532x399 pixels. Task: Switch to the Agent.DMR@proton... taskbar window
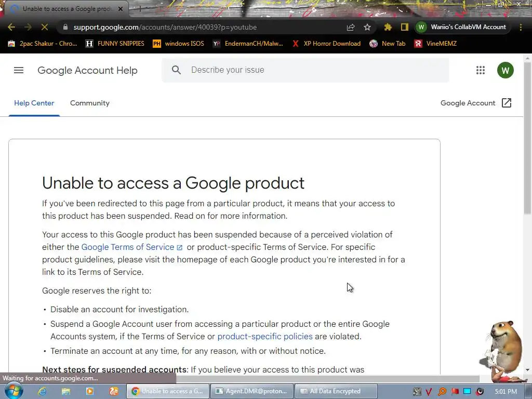[252, 391]
